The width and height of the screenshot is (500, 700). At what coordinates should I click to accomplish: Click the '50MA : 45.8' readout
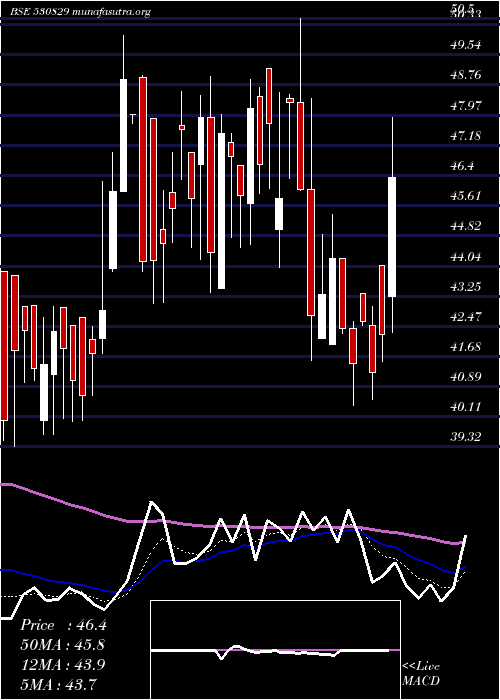(63, 645)
